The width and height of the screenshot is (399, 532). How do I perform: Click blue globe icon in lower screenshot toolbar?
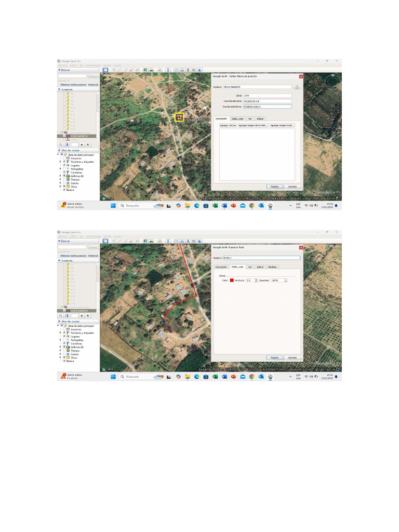pos(200,241)
